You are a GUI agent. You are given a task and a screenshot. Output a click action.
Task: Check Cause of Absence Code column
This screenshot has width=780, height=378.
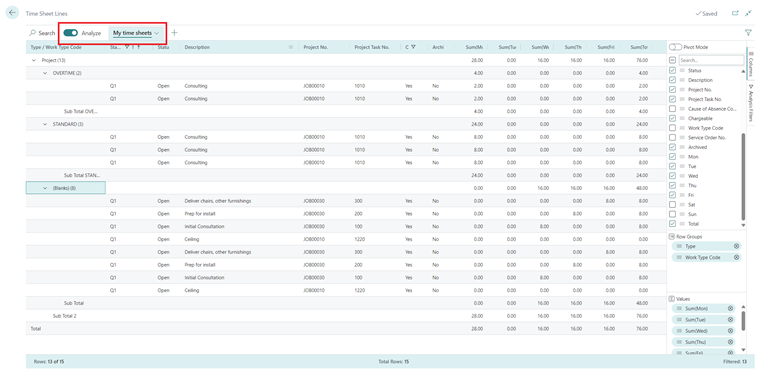[x=673, y=109]
